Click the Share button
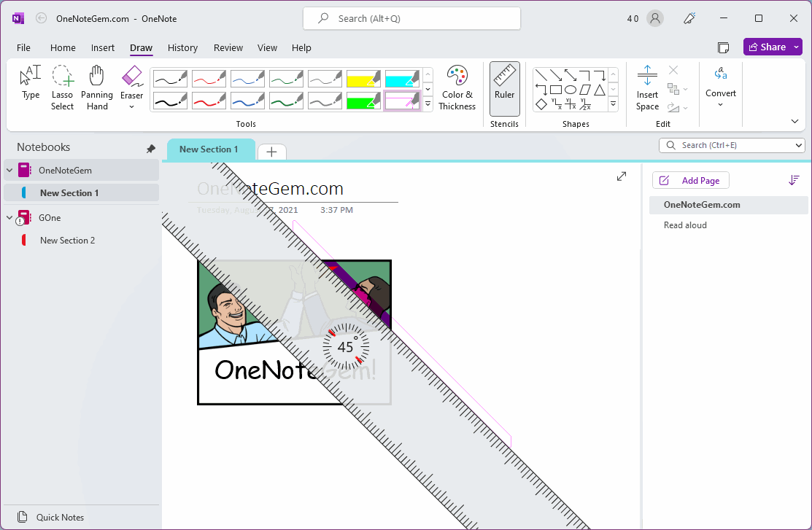 [767, 47]
